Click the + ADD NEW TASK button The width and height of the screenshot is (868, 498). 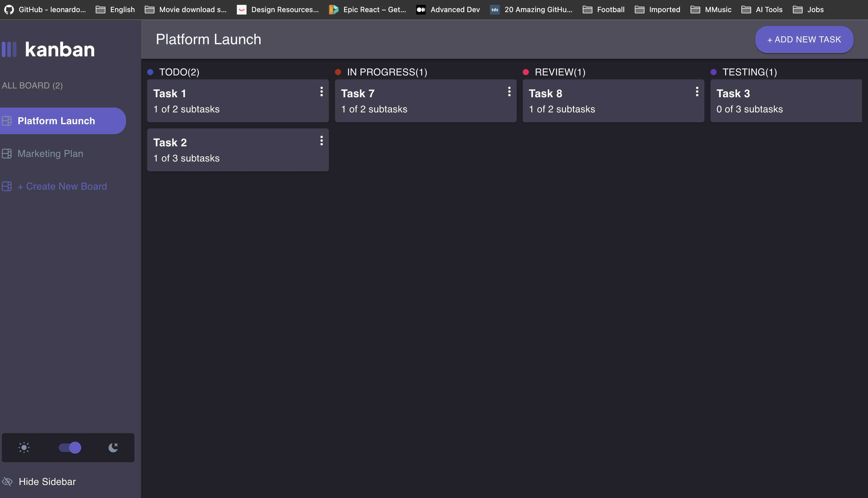click(804, 40)
